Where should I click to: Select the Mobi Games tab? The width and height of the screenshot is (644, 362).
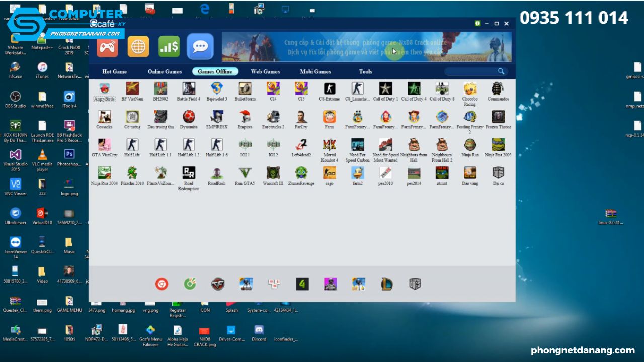tap(315, 72)
